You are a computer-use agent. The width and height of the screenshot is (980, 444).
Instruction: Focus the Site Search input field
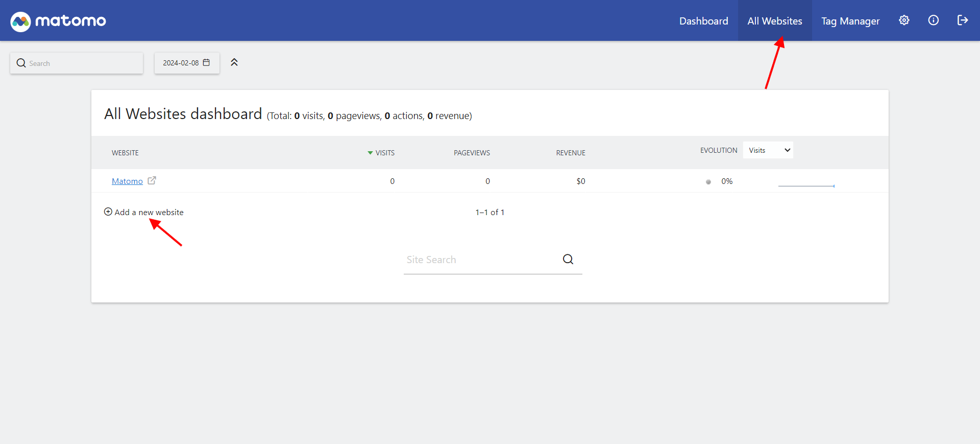coord(493,260)
